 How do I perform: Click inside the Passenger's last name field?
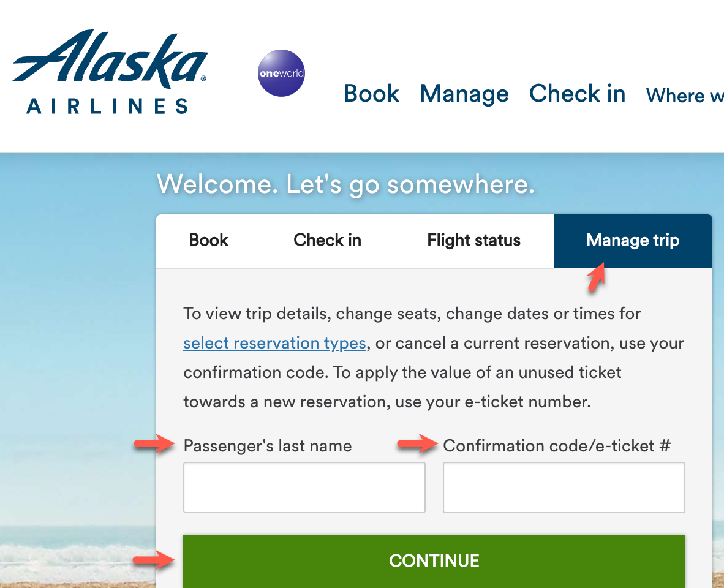click(304, 487)
